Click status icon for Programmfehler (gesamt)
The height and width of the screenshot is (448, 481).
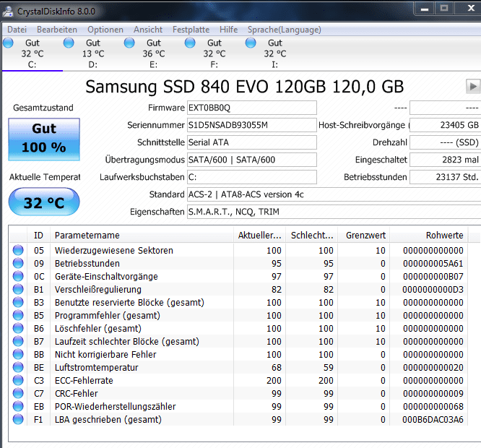click(x=18, y=315)
